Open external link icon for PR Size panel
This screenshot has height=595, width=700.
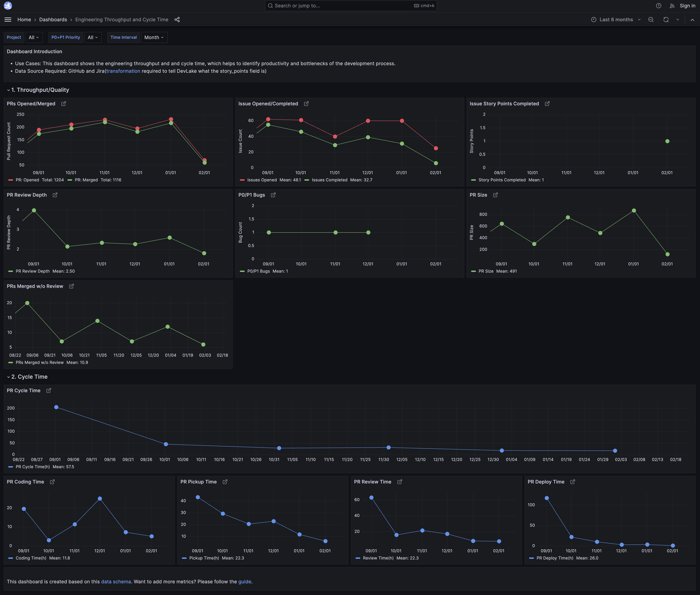tap(495, 195)
